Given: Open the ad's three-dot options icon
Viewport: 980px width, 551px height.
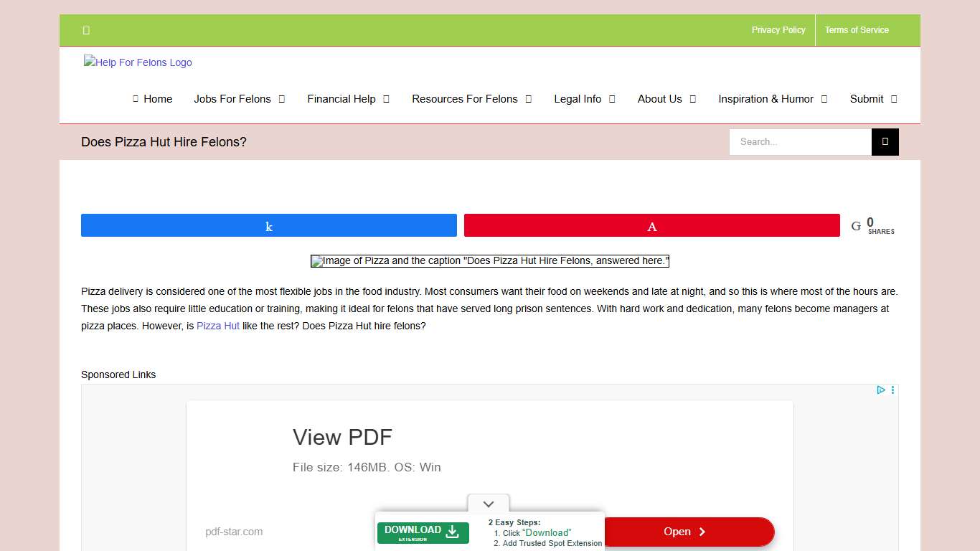Looking at the screenshot, I should pyautogui.click(x=892, y=390).
